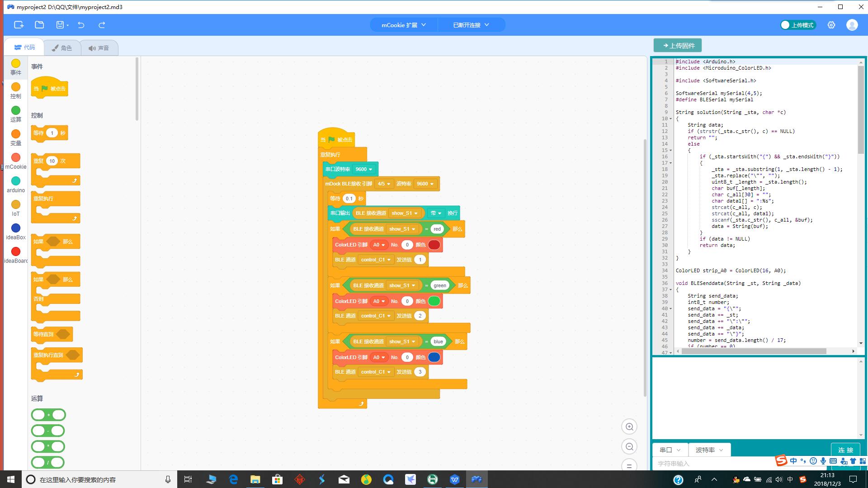Click the save project icon

pos(60,25)
